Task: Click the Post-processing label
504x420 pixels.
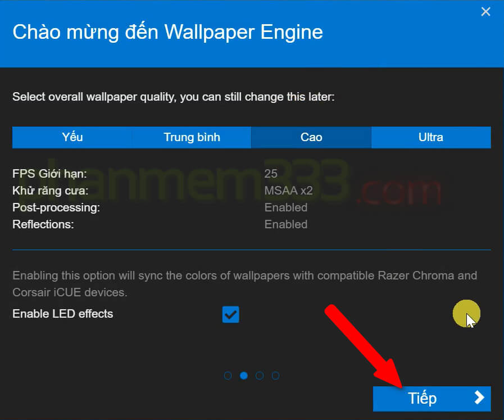Action: coord(56,207)
